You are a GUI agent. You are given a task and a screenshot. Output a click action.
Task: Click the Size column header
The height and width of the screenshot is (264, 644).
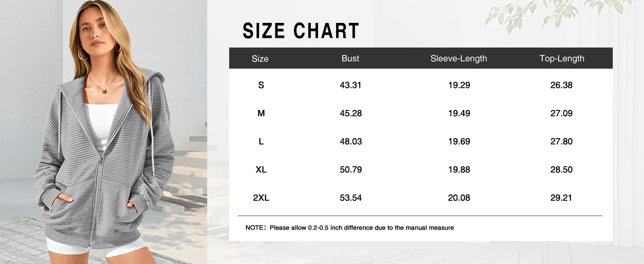[x=260, y=59]
